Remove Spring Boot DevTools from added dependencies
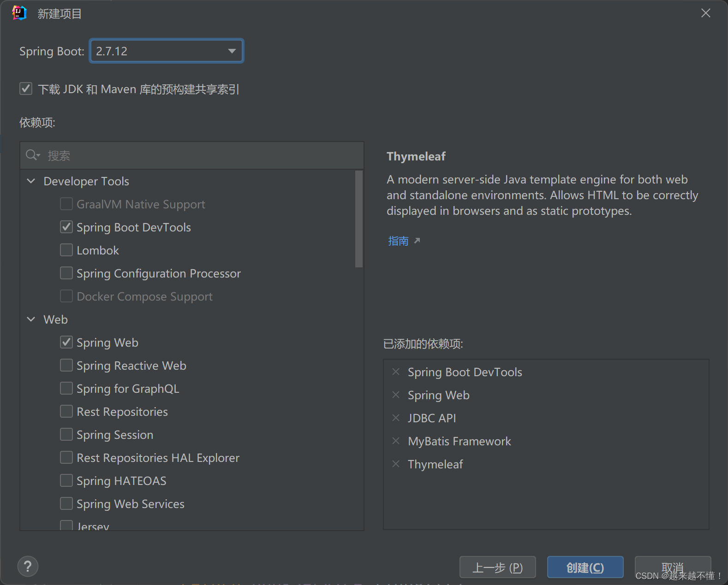This screenshot has height=585, width=728. coord(396,372)
